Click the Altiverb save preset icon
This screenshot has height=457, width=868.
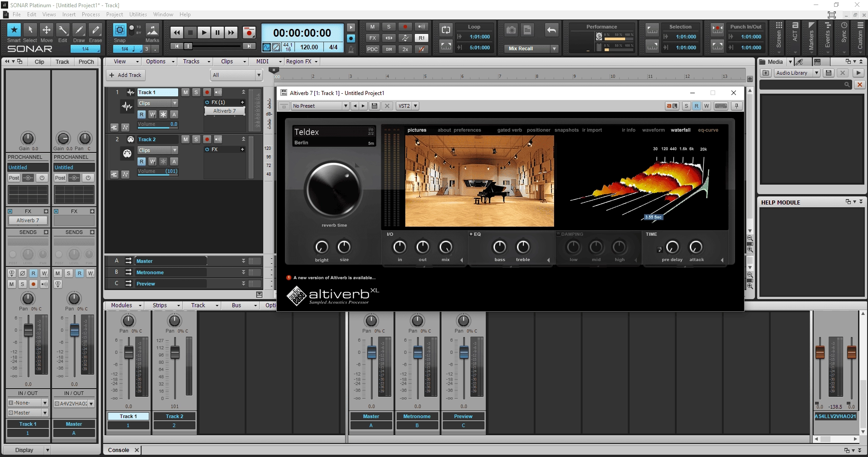point(375,106)
